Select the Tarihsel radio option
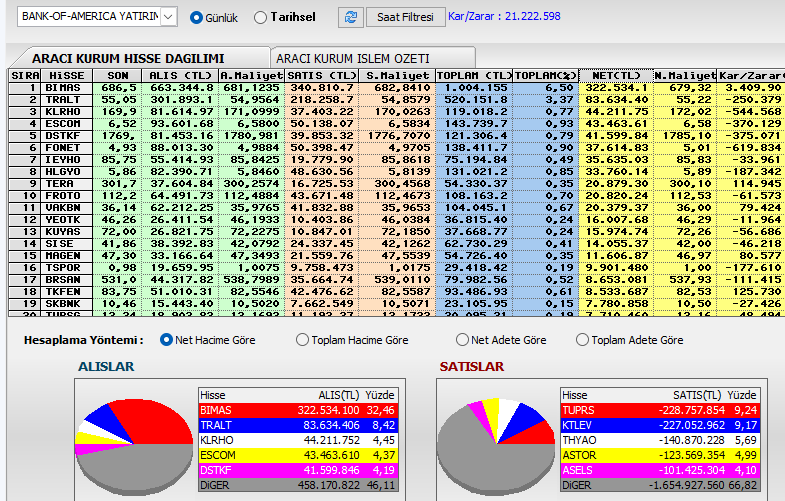The width and height of the screenshot is (785, 501). pos(261,17)
